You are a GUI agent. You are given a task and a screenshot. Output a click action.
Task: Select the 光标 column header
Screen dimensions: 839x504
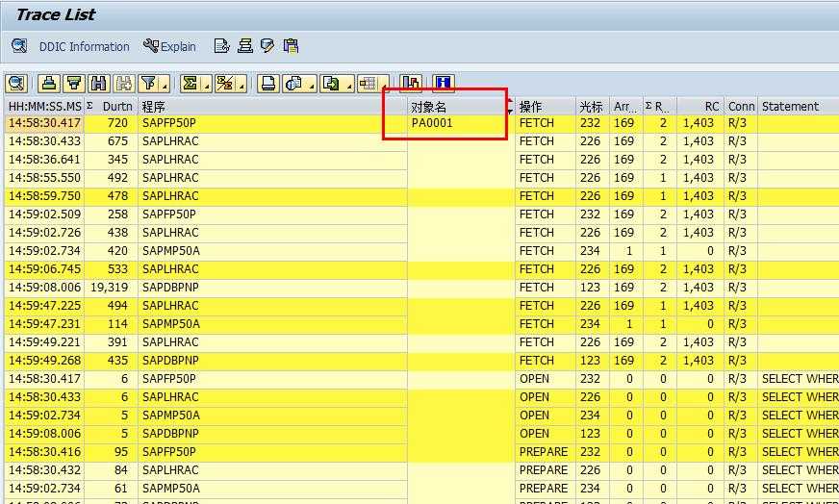click(x=593, y=107)
